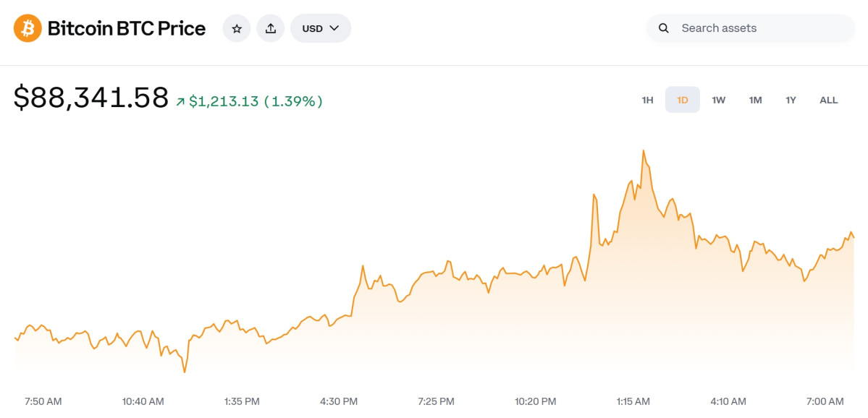
Task: Switch chart to 1M range
Action: point(755,100)
